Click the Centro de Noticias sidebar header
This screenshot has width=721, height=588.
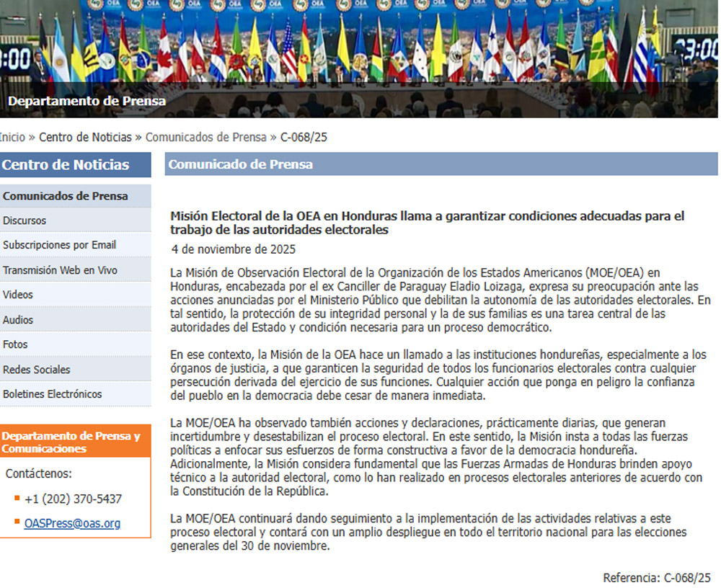(x=66, y=165)
